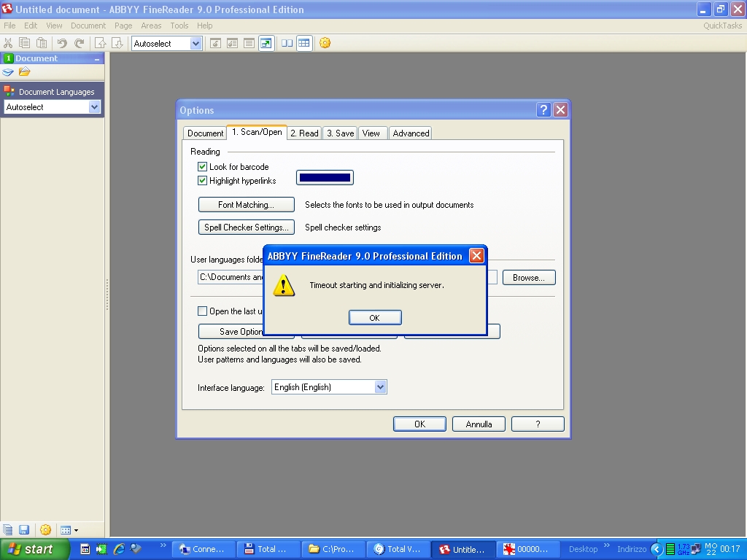The image size is (747, 560).
Task: Switch to the C:\Pro... folder taskbar button
Action: (334, 549)
